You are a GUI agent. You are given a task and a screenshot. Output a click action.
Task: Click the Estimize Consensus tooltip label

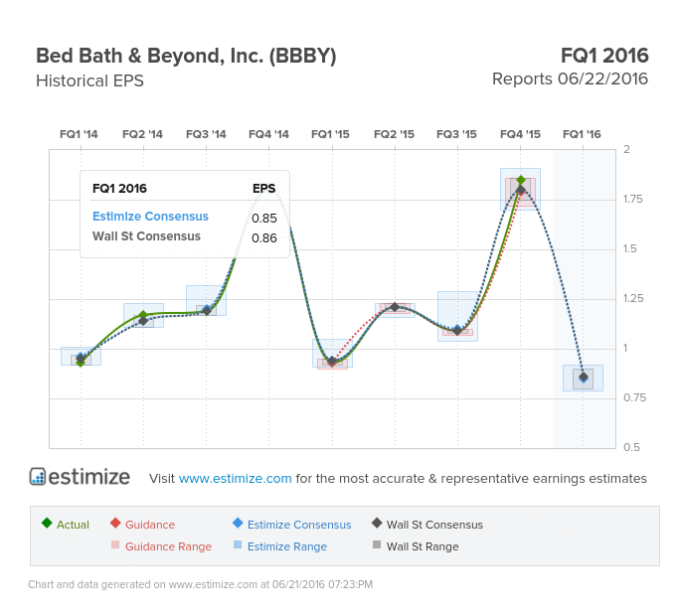[x=150, y=217]
